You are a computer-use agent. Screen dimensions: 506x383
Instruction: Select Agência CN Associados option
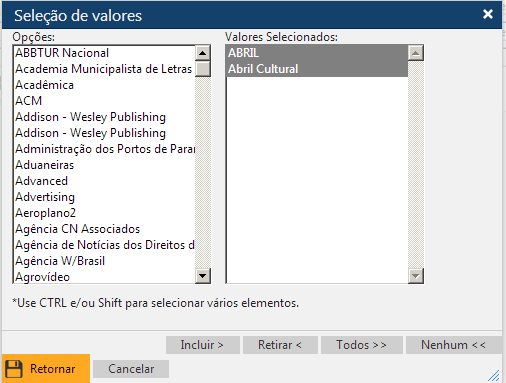[104, 229]
